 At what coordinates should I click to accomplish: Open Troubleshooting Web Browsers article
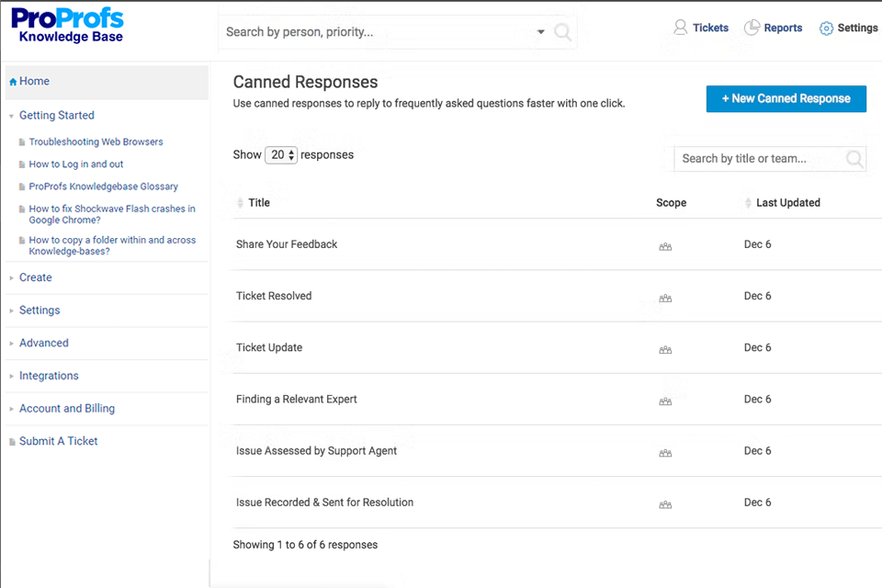[96, 141]
